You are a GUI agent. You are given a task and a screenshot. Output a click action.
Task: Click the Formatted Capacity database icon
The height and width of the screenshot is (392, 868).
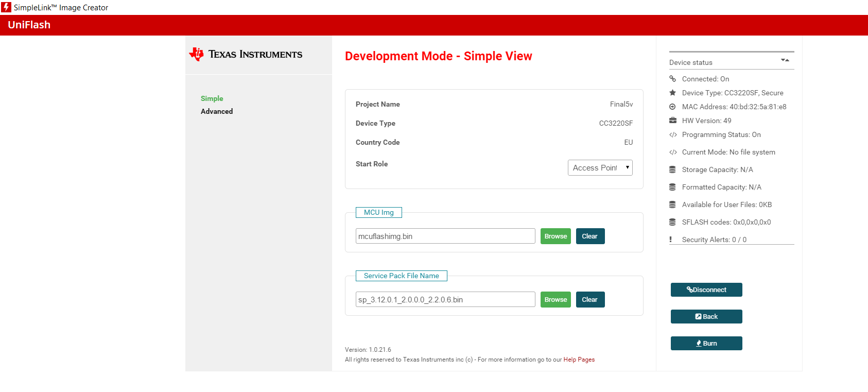click(672, 187)
